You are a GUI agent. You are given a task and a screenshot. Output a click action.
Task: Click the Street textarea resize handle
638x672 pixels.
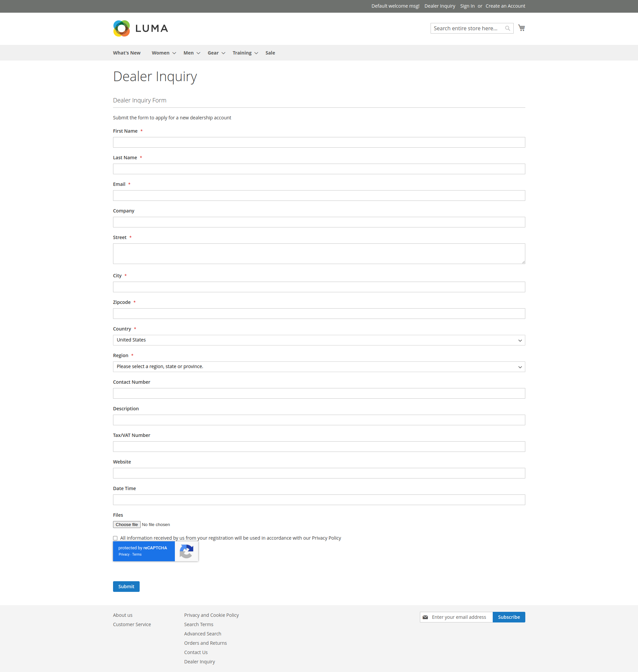(x=523, y=262)
